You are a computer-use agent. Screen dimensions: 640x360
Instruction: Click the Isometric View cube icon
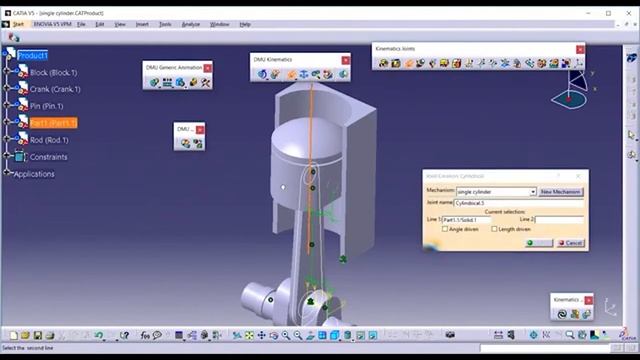pyautogui.click(x=335, y=335)
